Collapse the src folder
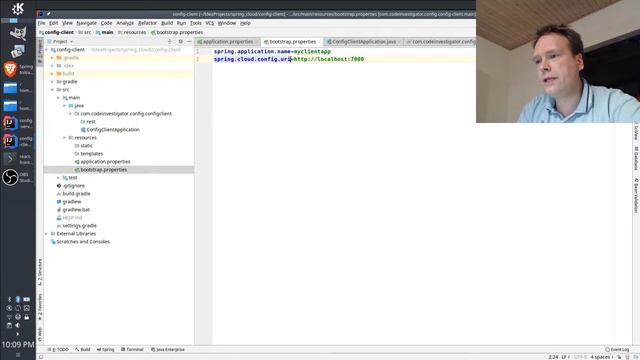This screenshot has height=360, width=640. point(52,90)
